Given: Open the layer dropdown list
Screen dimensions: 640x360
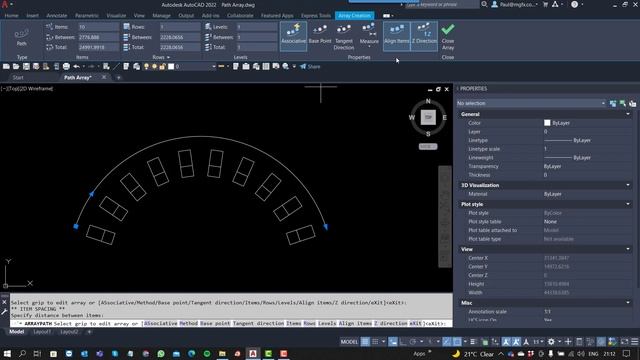Looking at the screenshot, I should click(213, 67).
